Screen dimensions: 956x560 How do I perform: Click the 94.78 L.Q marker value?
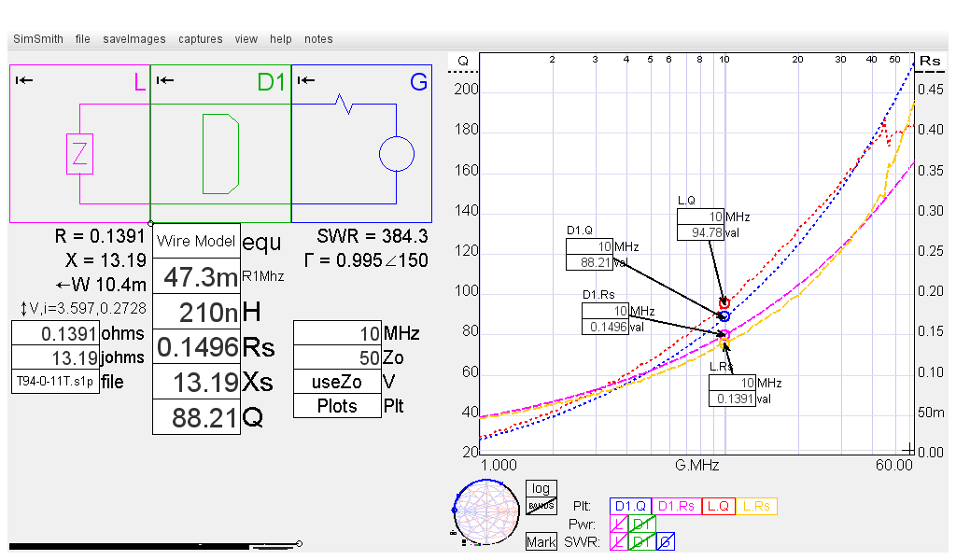[700, 232]
